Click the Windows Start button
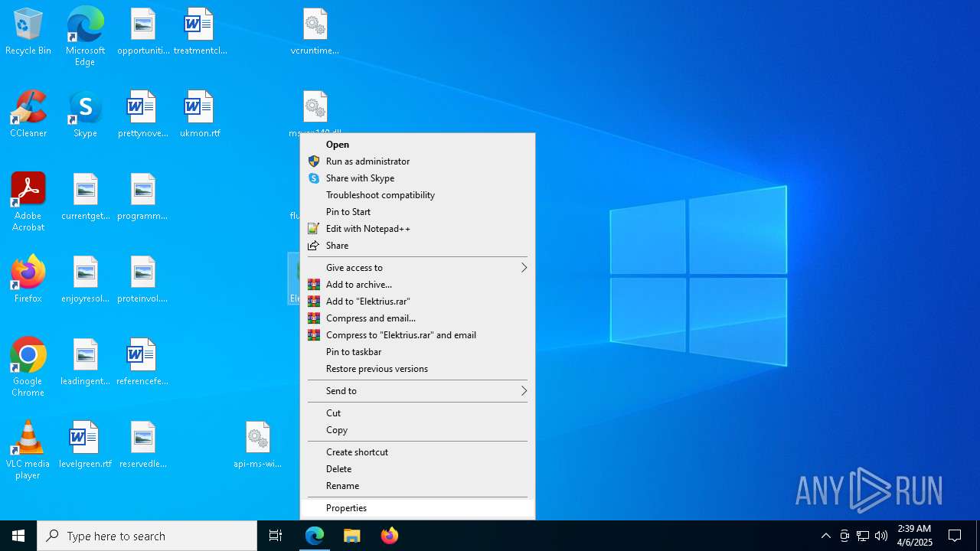980x551 pixels. 18,536
